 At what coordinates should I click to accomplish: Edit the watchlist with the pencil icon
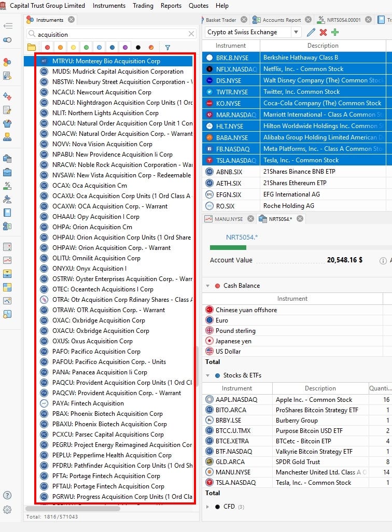click(x=311, y=32)
